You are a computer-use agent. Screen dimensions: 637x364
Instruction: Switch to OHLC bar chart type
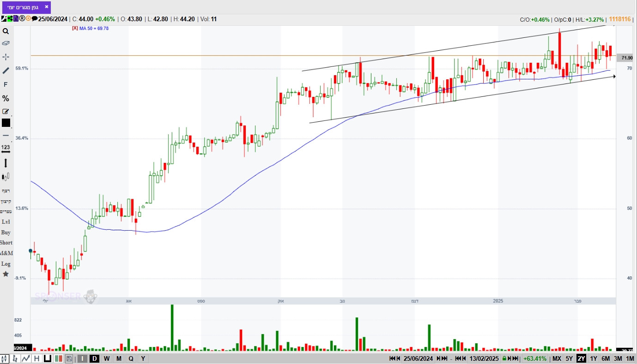16,358
